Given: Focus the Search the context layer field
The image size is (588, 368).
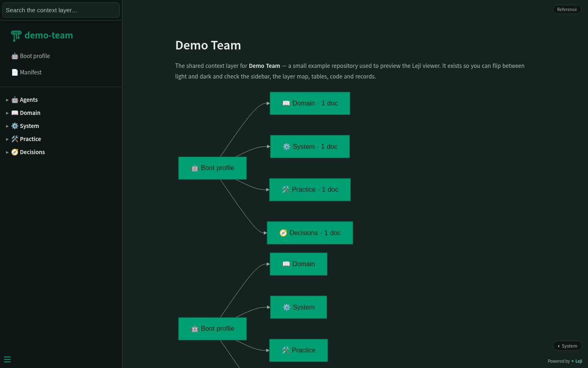Looking at the screenshot, I should pyautogui.click(x=61, y=10).
